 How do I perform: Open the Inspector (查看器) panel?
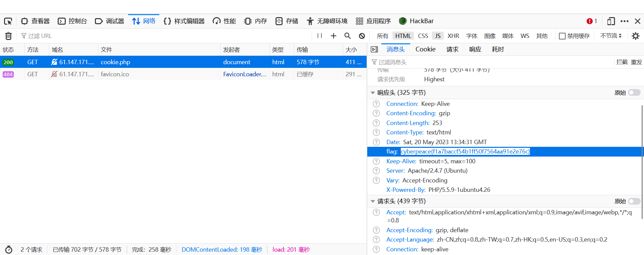pyautogui.click(x=35, y=21)
